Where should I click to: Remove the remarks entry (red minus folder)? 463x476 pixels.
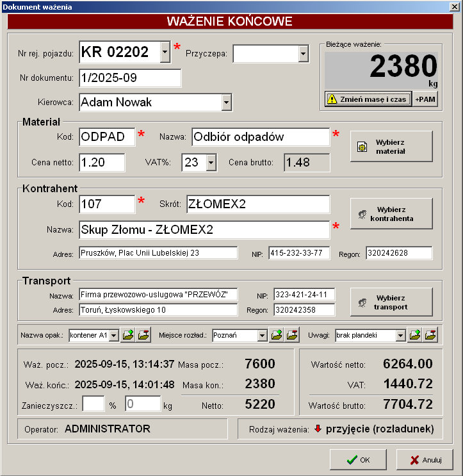430,335
